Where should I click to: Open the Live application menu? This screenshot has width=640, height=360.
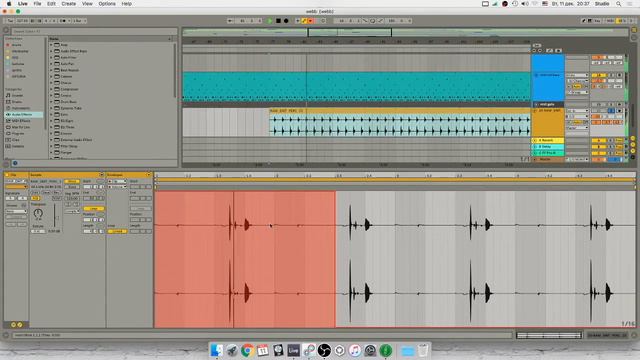click(x=22, y=4)
